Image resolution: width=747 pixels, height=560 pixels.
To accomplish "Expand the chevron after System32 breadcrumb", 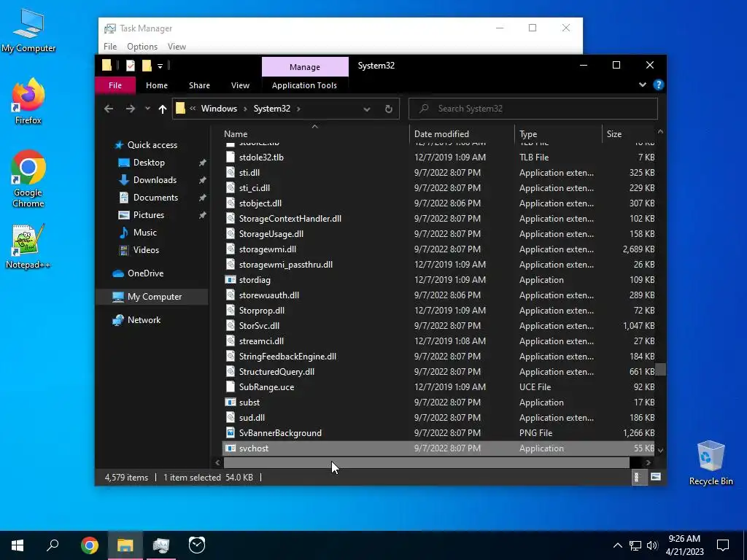I will 298,109.
